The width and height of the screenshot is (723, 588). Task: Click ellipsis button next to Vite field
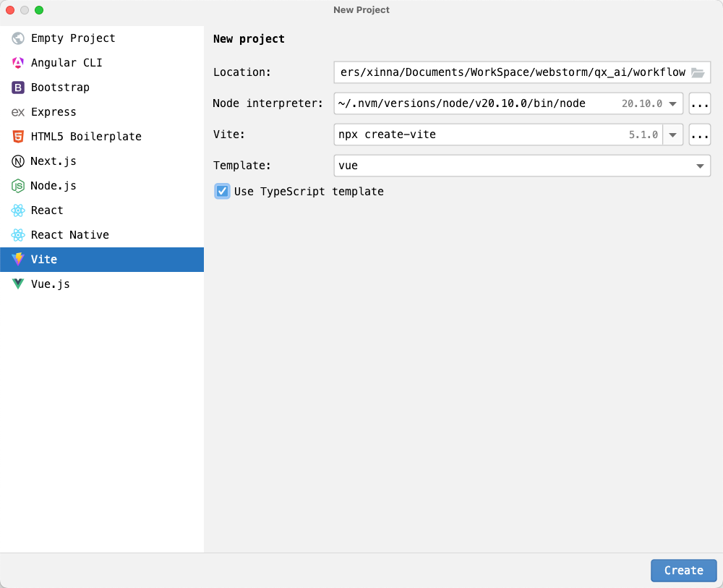coord(699,135)
